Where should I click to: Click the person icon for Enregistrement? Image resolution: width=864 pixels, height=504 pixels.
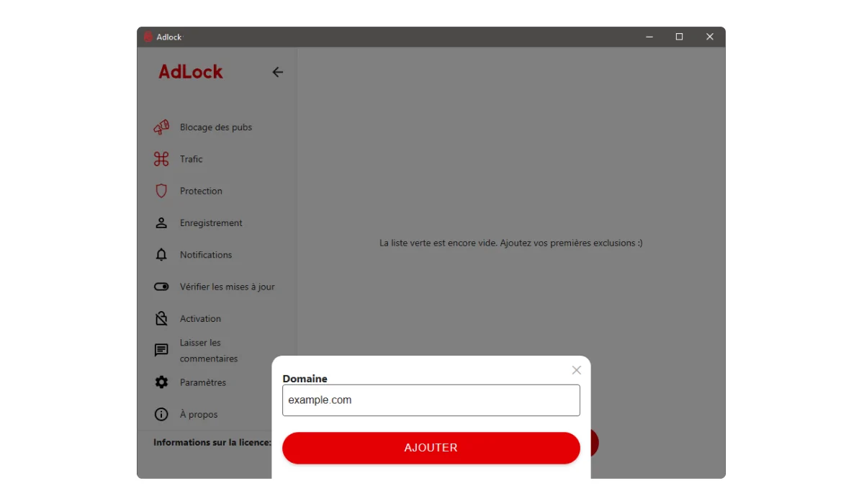161,222
